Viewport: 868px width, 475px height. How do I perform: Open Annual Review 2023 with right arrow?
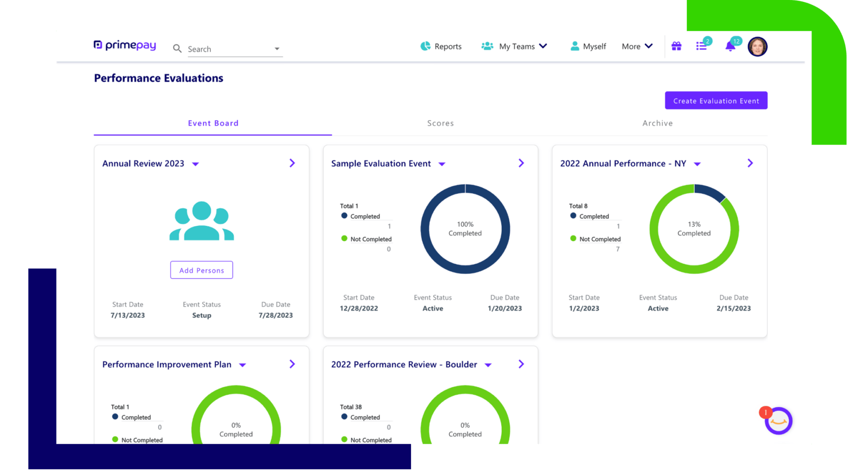pos(292,163)
